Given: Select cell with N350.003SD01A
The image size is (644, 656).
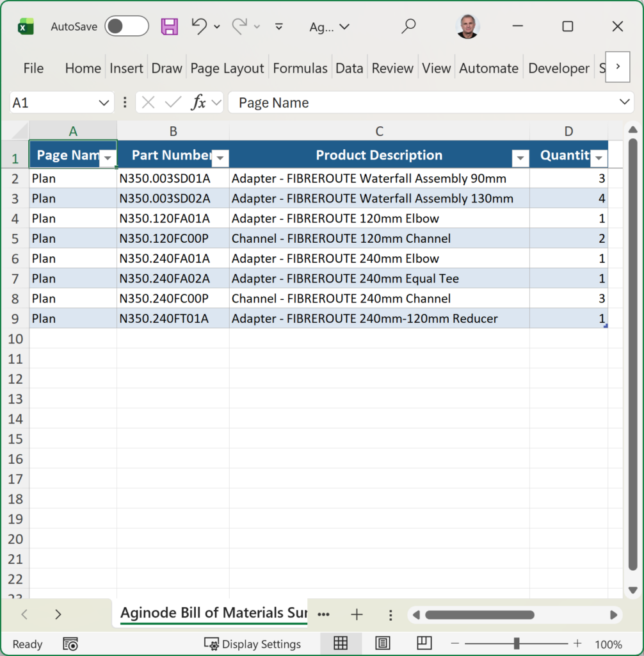Looking at the screenshot, I should click(x=173, y=179).
